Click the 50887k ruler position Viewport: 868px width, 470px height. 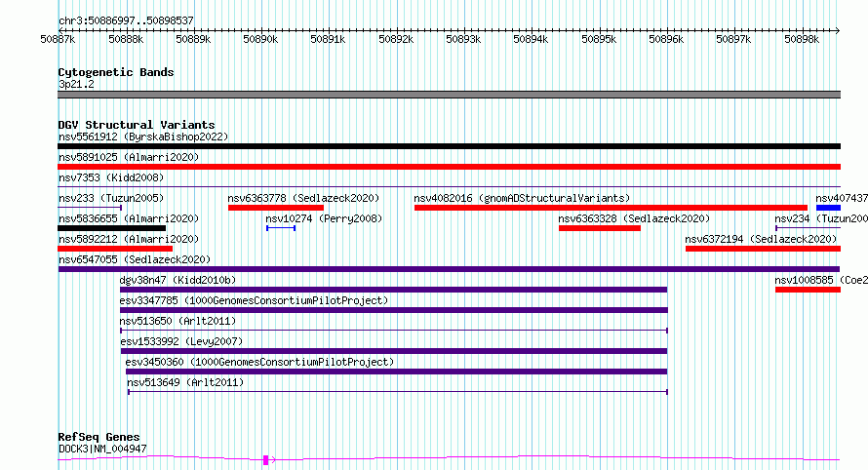coord(58,39)
